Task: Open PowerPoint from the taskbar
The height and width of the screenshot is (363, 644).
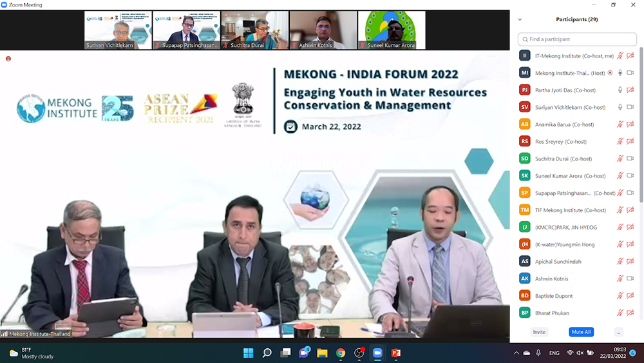Action: coord(396,353)
